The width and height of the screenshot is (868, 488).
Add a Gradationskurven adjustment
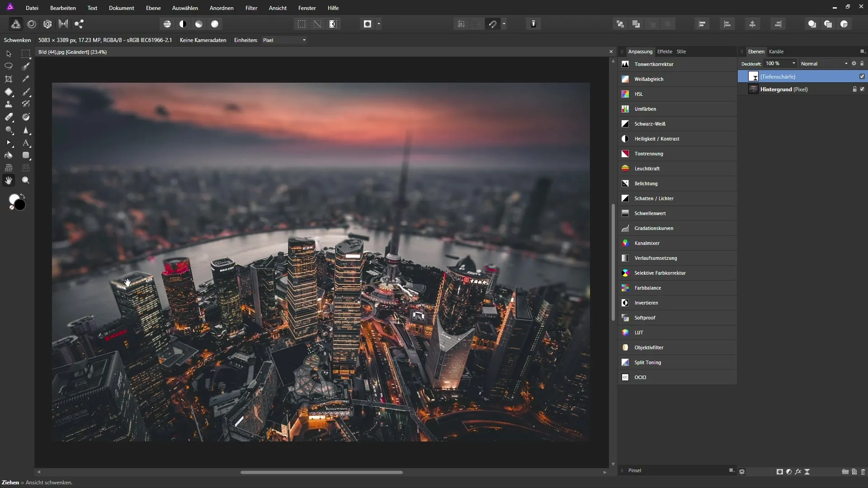coord(677,228)
